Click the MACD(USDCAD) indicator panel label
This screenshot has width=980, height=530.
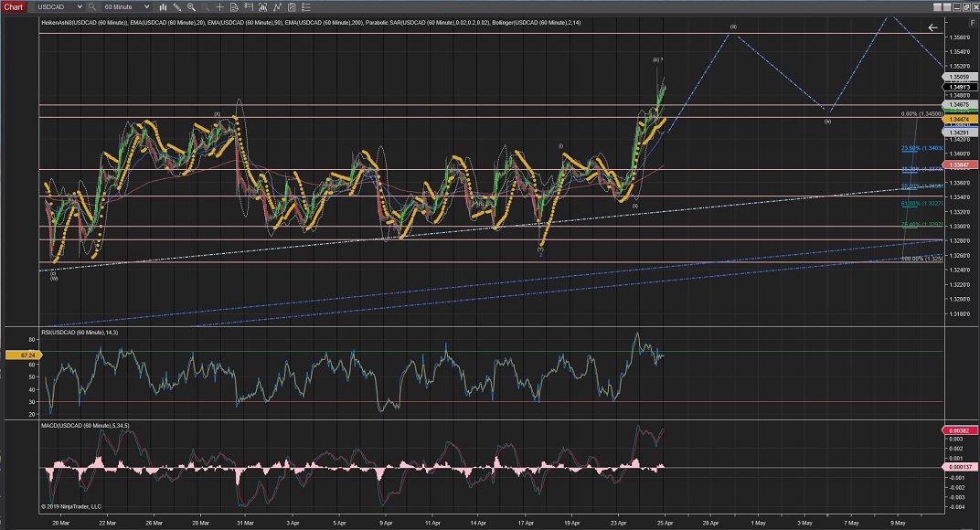(87, 426)
